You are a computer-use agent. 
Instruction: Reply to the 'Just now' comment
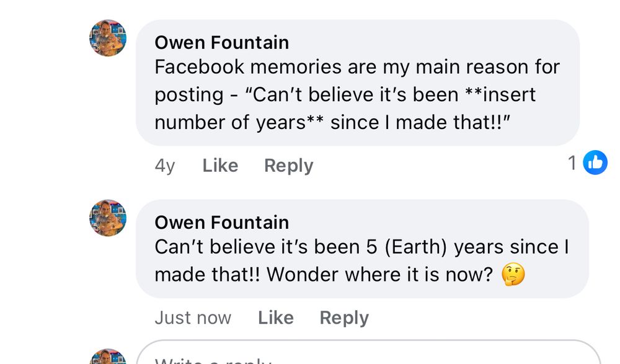click(343, 317)
